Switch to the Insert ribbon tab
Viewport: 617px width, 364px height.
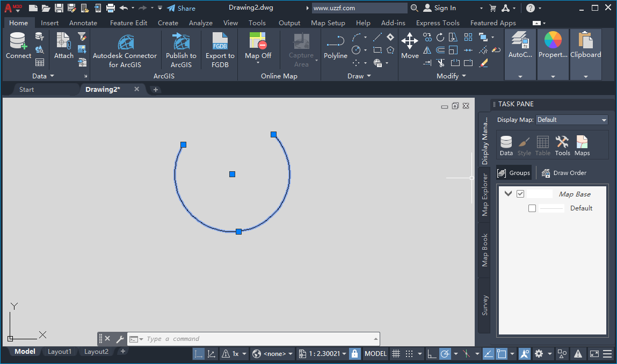click(x=49, y=23)
